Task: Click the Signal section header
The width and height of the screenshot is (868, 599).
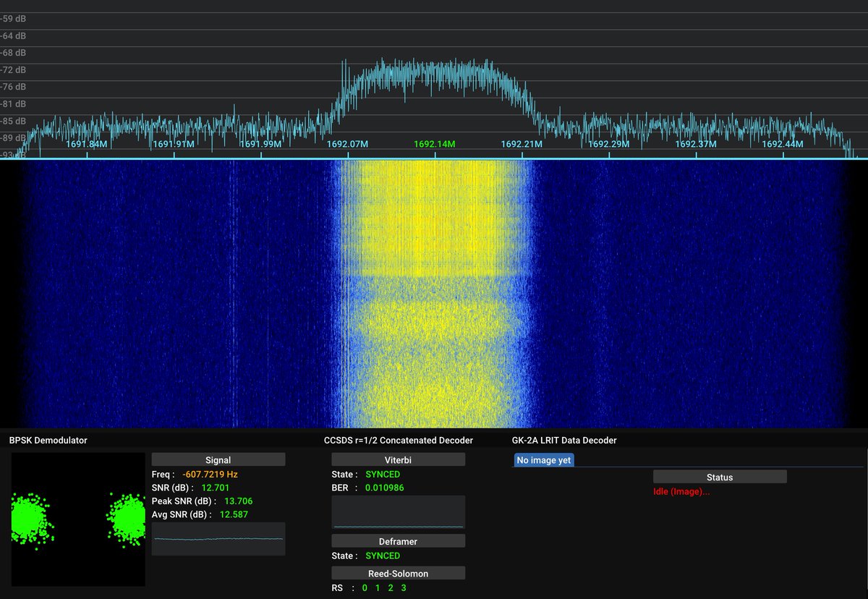Action: click(218, 459)
